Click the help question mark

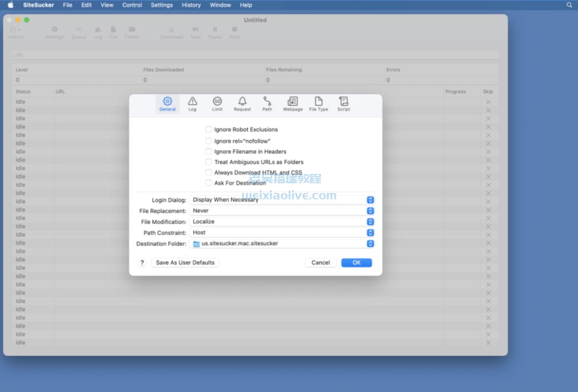pos(142,263)
